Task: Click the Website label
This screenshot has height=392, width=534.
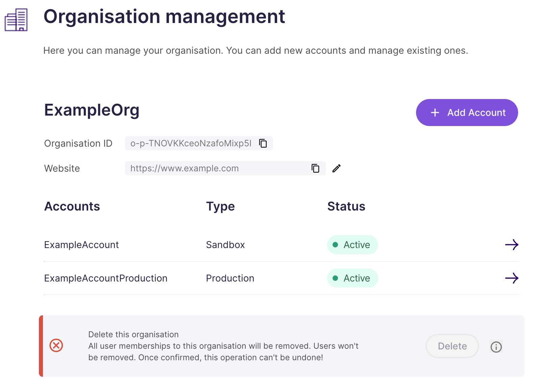Action: click(62, 168)
